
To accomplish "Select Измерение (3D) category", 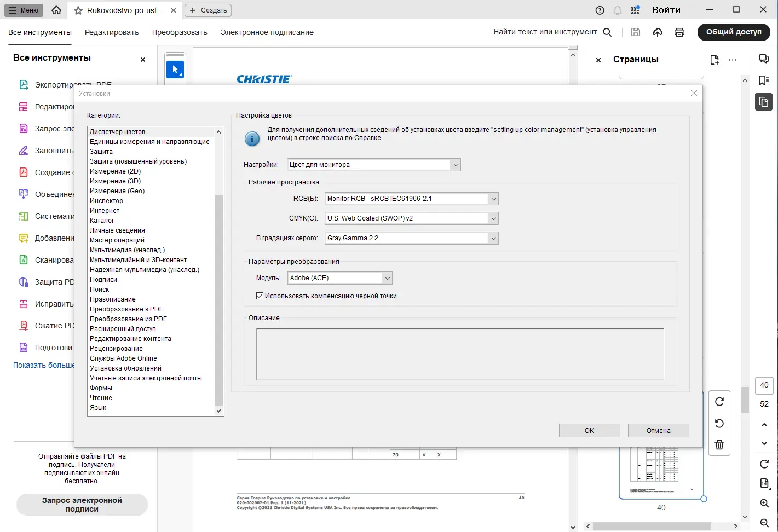I will [152, 181].
